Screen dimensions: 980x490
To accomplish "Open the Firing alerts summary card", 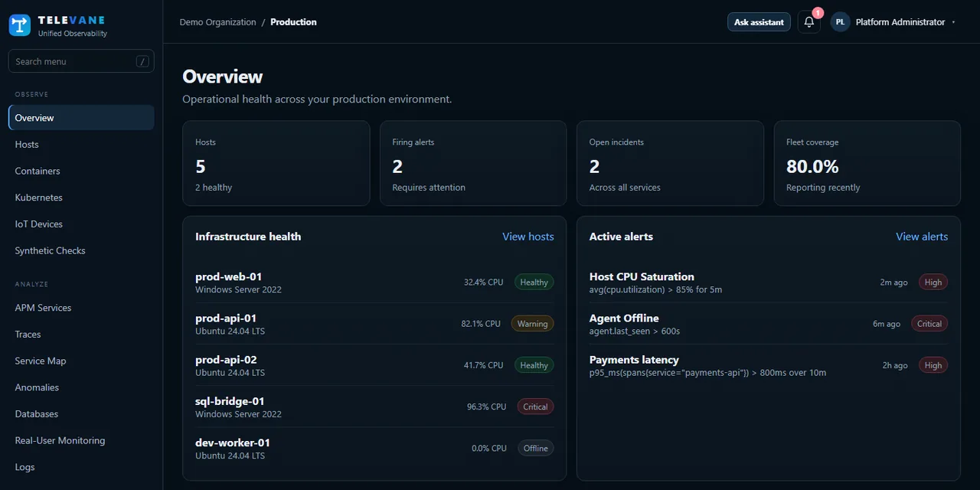I will tap(473, 163).
